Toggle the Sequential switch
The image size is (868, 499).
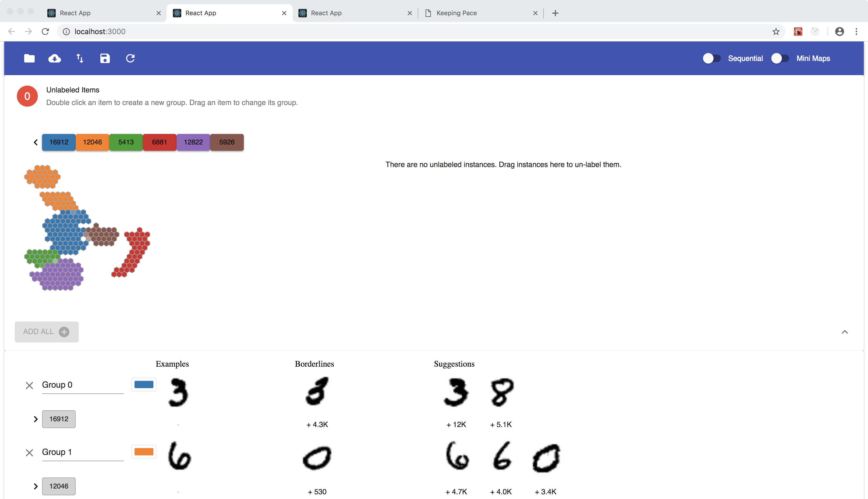[711, 58]
